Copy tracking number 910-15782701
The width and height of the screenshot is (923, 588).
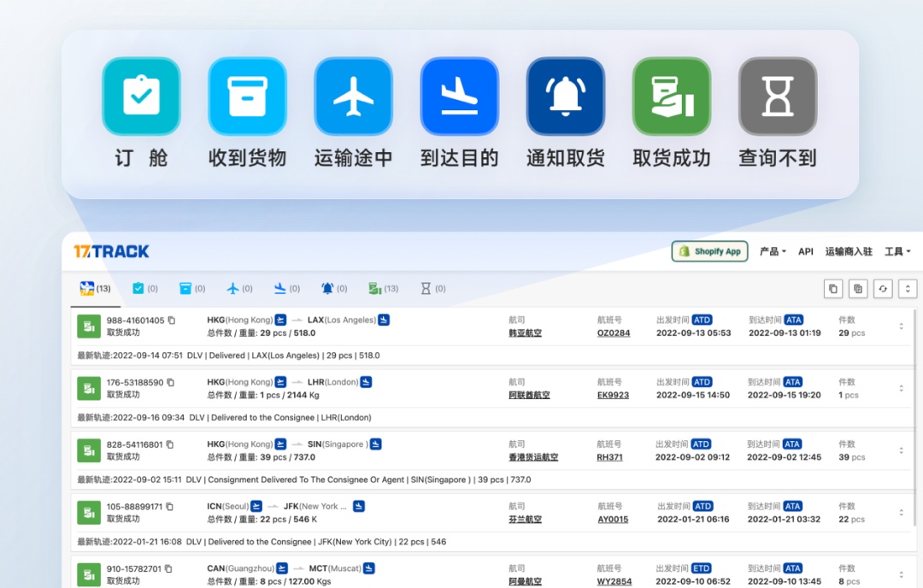tap(168, 568)
